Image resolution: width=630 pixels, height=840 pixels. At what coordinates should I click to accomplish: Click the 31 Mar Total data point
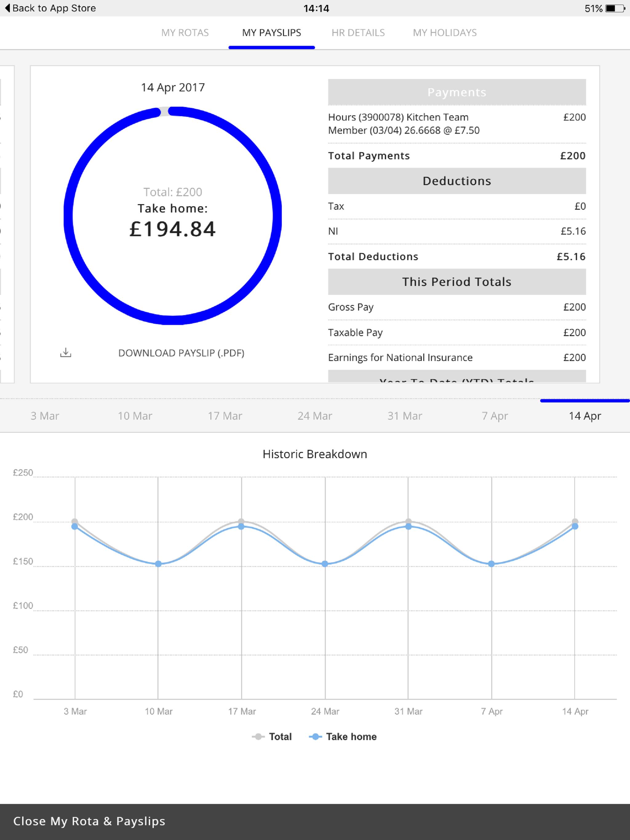(409, 521)
